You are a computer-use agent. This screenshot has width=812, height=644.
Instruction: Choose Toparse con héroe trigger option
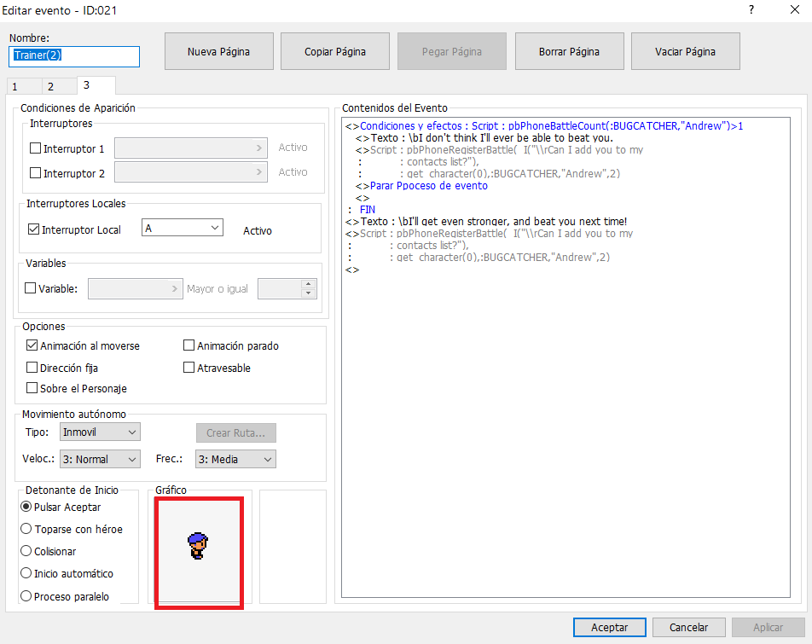[x=26, y=529]
